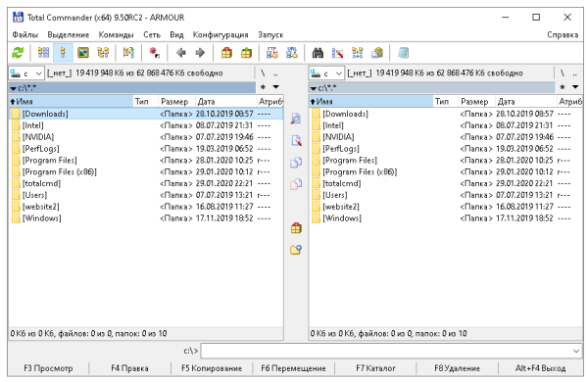Open file search binoculars icon
Image resolution: width=588 pixels, height=382 pixels.
318,53
